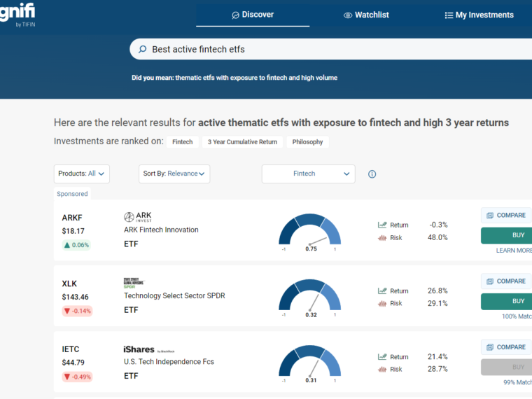The width and height of the screenshot is (532, 399).
Task: Focus the 'Best active fintech etfs' search field
Action: pos(331,49)
